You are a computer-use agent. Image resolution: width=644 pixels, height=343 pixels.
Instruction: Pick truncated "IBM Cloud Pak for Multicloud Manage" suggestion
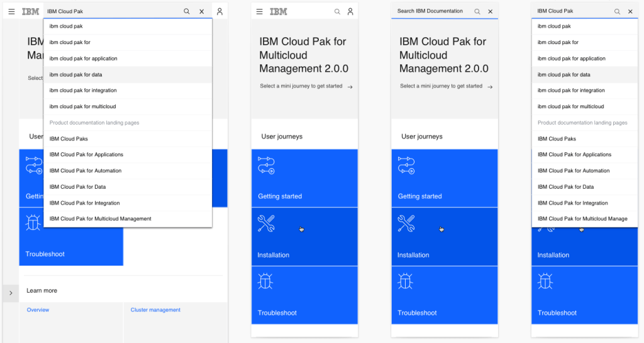coord(582,219)
